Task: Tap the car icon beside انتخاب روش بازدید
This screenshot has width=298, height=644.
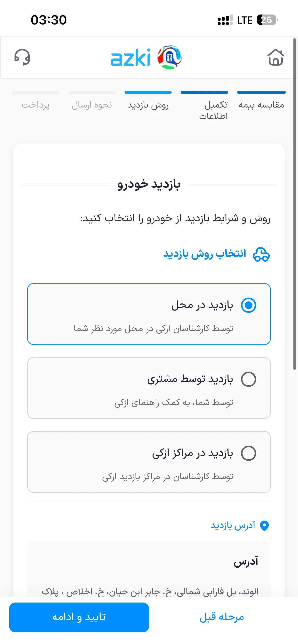Action: [261, 254]
